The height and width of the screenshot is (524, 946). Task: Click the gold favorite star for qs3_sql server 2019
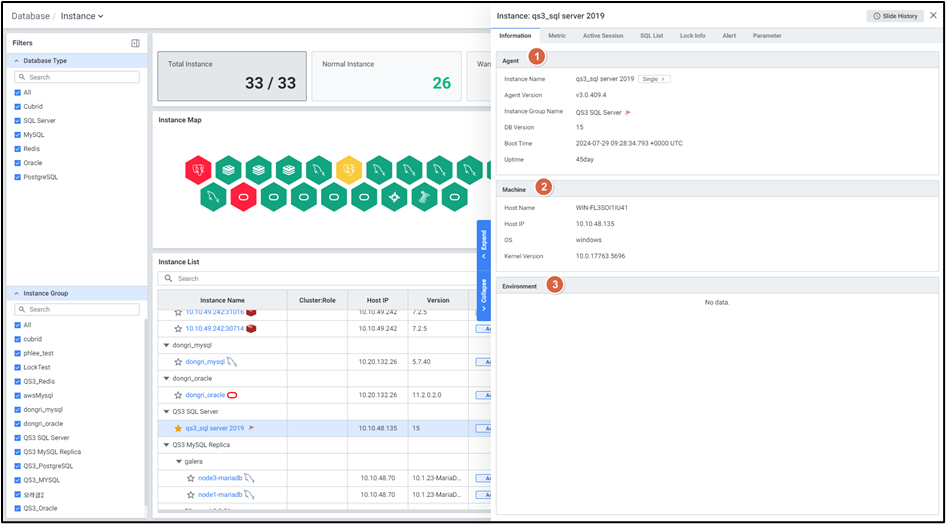(x=178, y=428)
